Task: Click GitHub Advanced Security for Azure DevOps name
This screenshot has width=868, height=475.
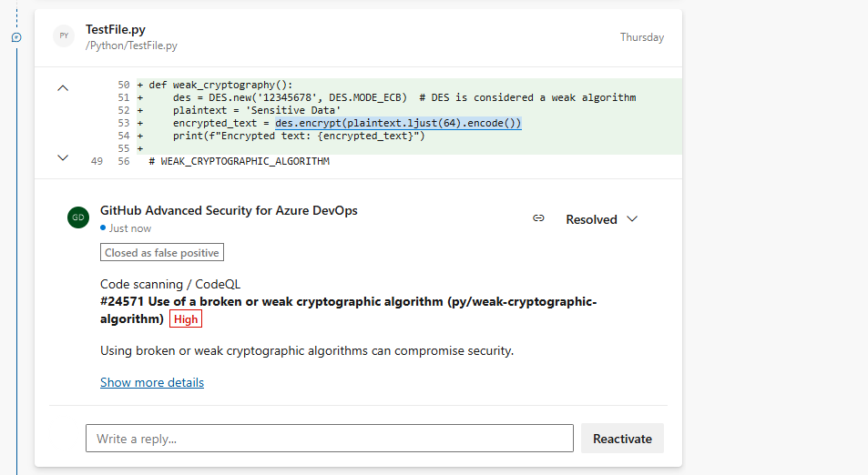Action: tap(229, 210)
